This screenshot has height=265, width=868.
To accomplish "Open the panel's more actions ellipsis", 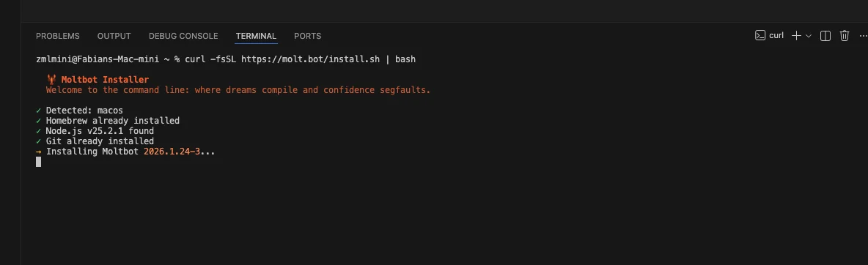I will coord(863,35).
